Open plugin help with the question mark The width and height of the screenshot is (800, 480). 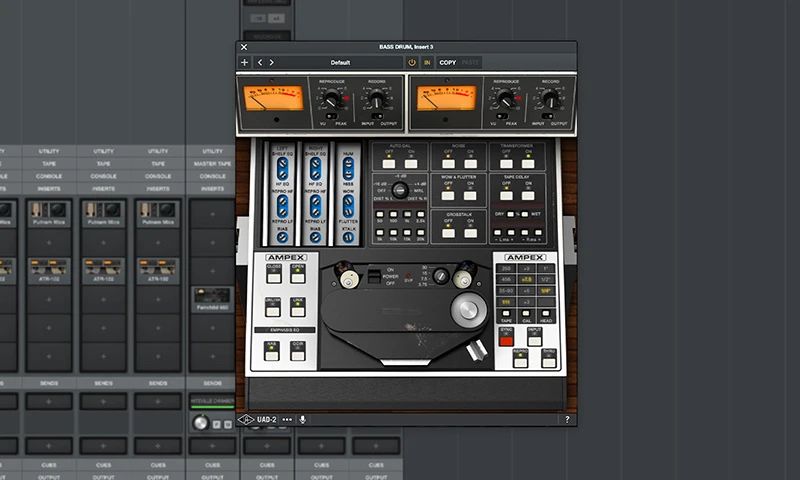coord(567,419)
